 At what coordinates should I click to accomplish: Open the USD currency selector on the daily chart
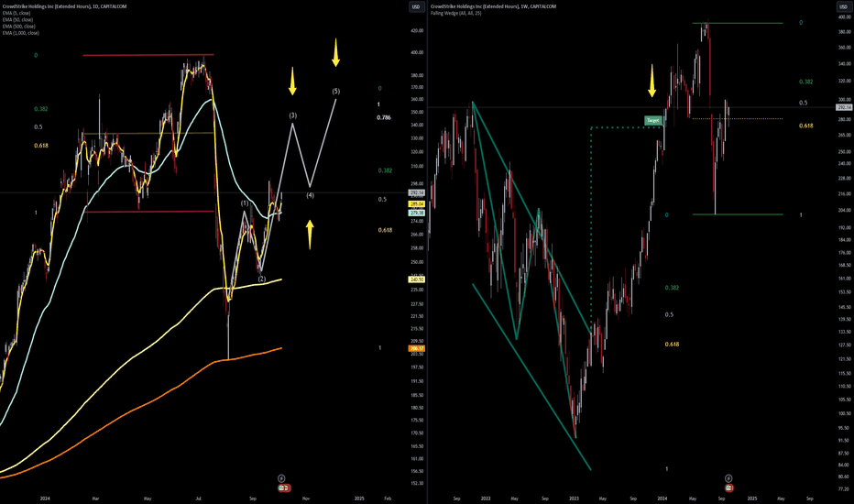pyautogui.click(x=416, y=6)
